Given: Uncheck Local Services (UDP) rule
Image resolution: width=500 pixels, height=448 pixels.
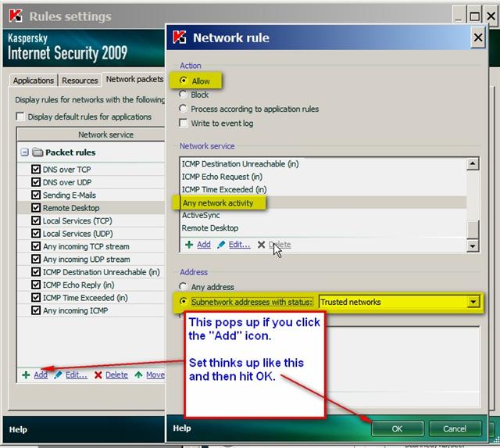Looking at the screenshot, I should pos(36,233).
